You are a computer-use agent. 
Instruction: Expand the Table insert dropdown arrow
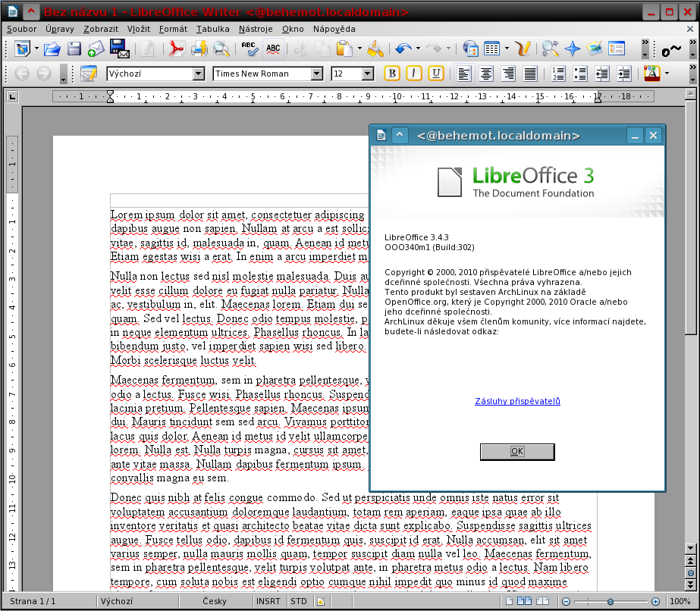(507, 49)
